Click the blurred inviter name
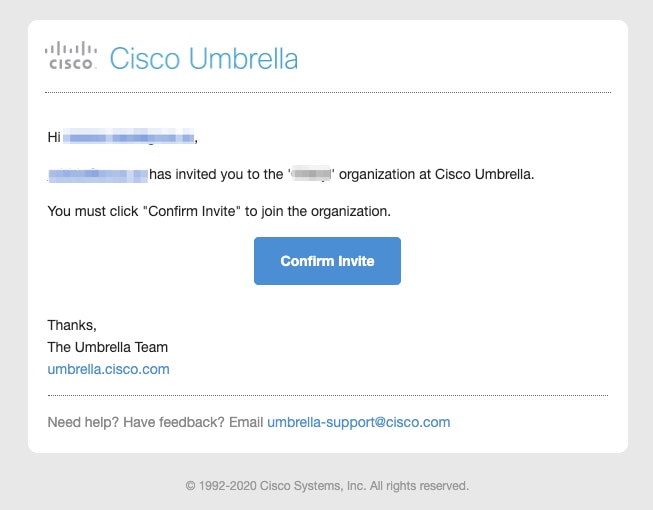 pos(98,175)
